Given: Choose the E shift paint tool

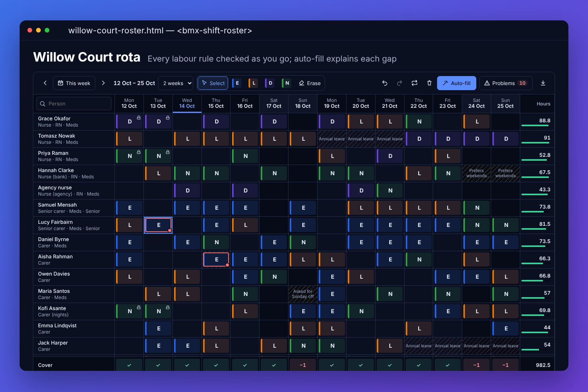Looking at the screenshot, I should coord(236,83).
